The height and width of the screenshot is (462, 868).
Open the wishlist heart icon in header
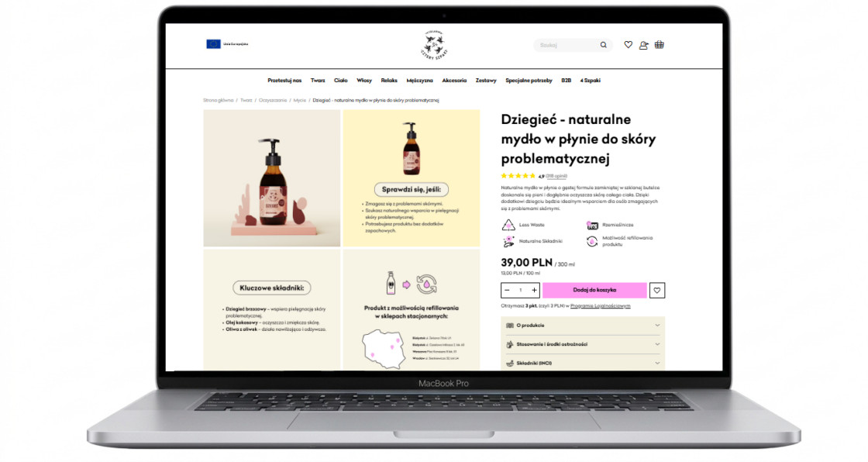point(628,45)
